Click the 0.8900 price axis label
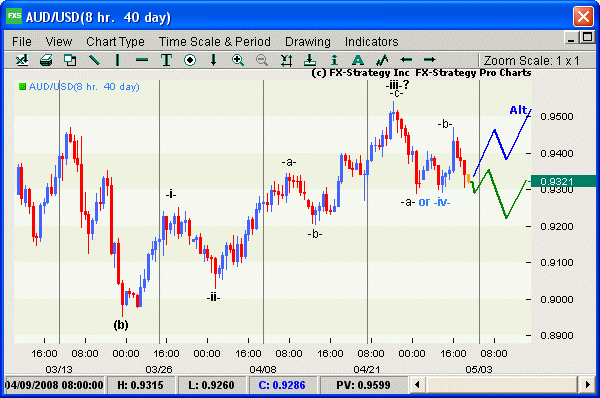The height and width of the screenshot is (398, 600). pos(556,336)
